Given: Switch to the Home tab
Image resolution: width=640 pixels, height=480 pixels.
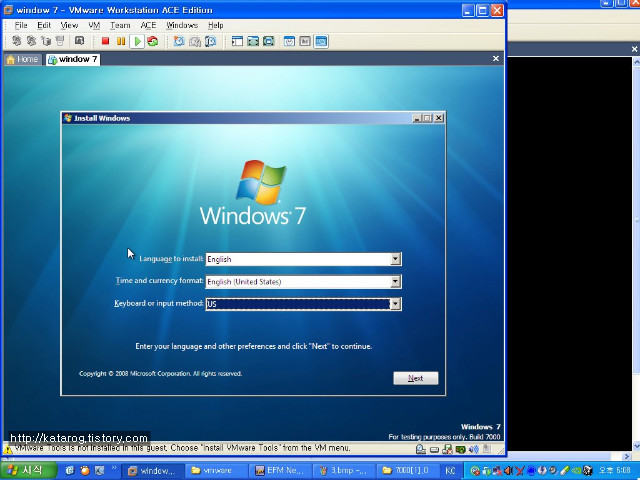Looking at the screenshot, I should tap(23, 60).
